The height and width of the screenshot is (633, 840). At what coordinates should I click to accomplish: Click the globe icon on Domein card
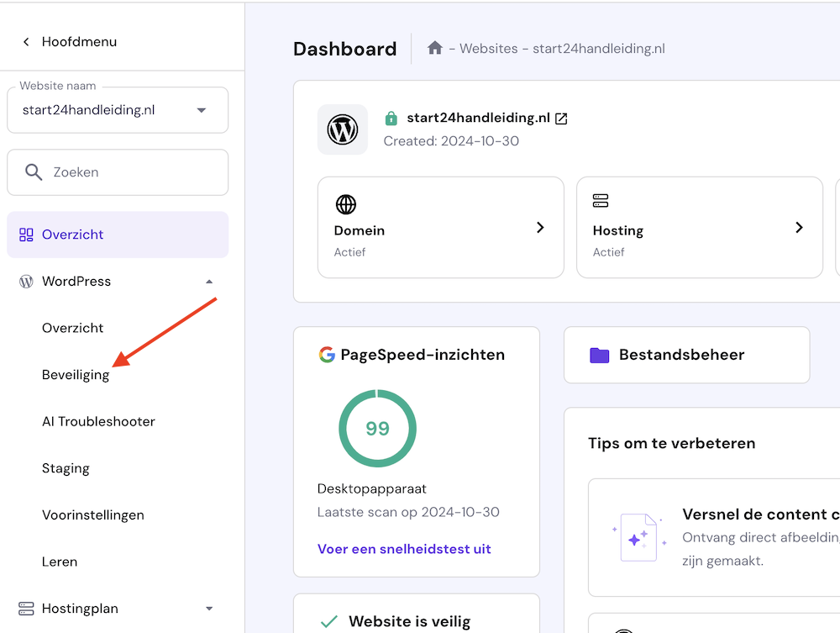click(x=346, y=204)
